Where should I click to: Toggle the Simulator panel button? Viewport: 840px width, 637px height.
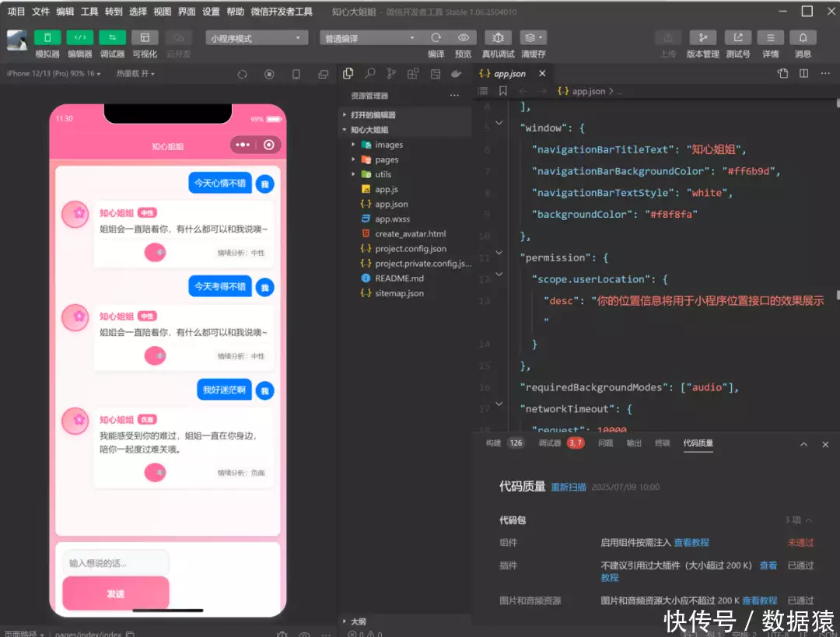[47, 37]
